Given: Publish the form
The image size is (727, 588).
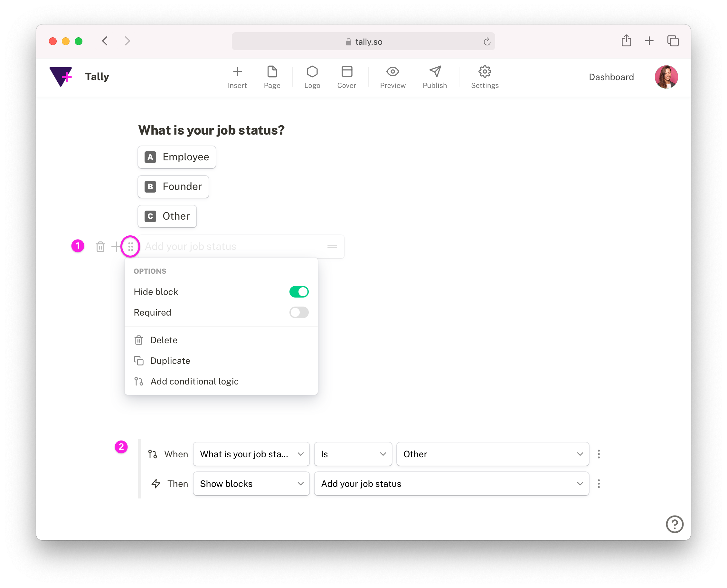Looking at the screenshot, I should click(x=435, y=77).
